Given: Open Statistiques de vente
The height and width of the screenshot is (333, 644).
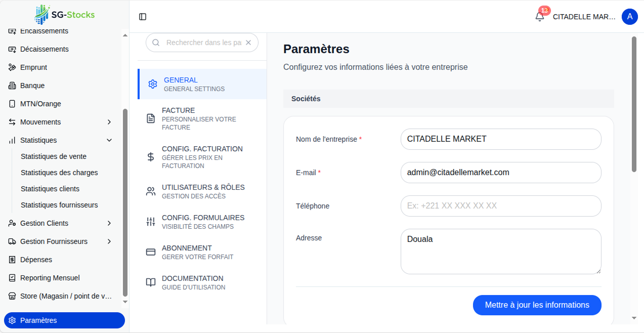Looking at the screenshot, I should pos(54,156).
